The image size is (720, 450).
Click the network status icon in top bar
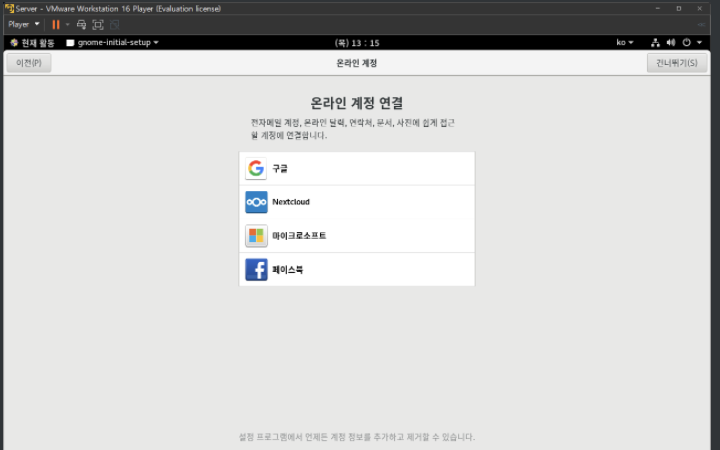(655, 43)
